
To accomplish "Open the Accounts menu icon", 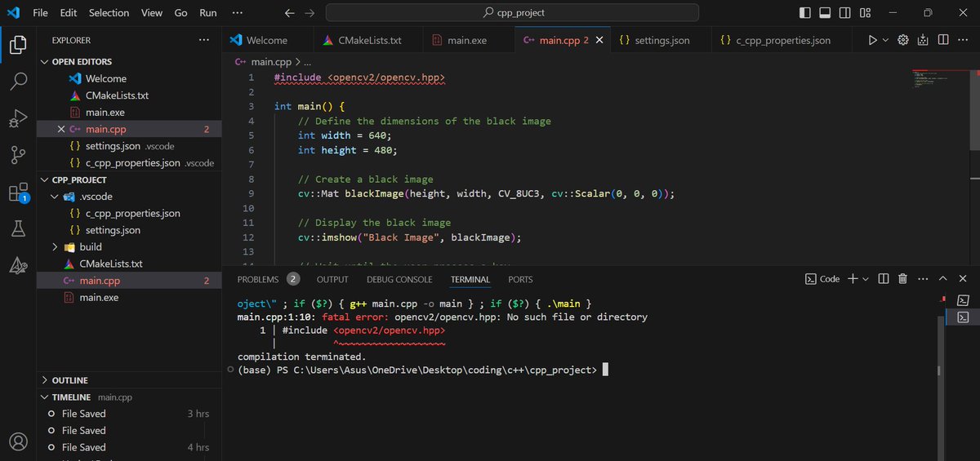I will 18,441.
